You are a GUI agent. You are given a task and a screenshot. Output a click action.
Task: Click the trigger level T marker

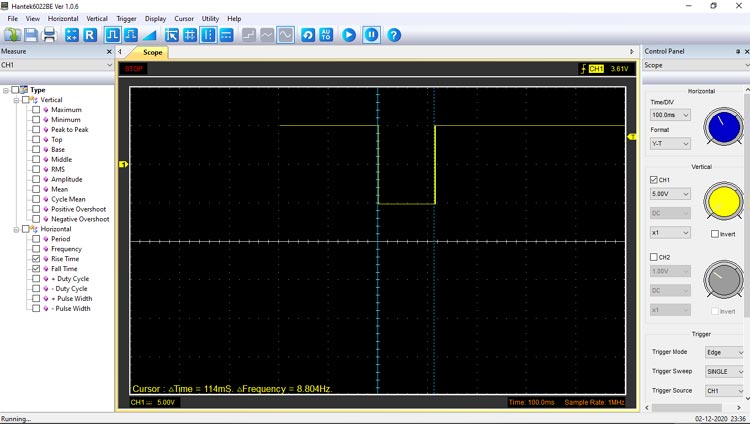pos(631,137)
